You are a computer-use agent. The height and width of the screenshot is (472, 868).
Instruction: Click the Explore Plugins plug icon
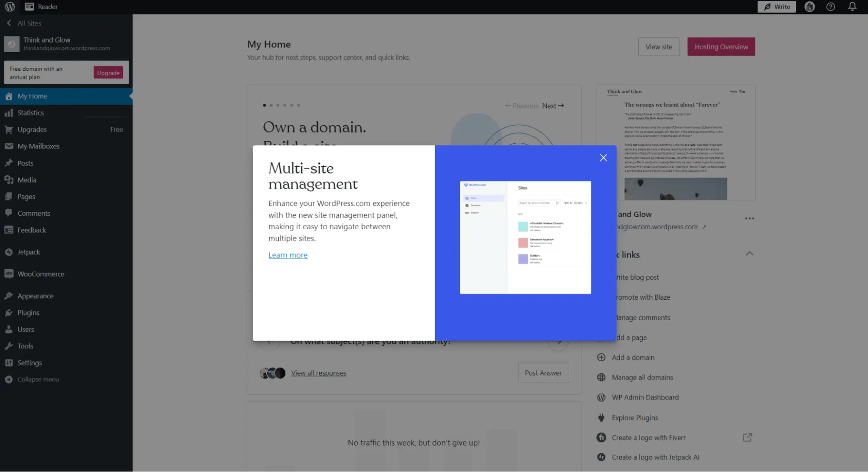click(x=601, y=418)
